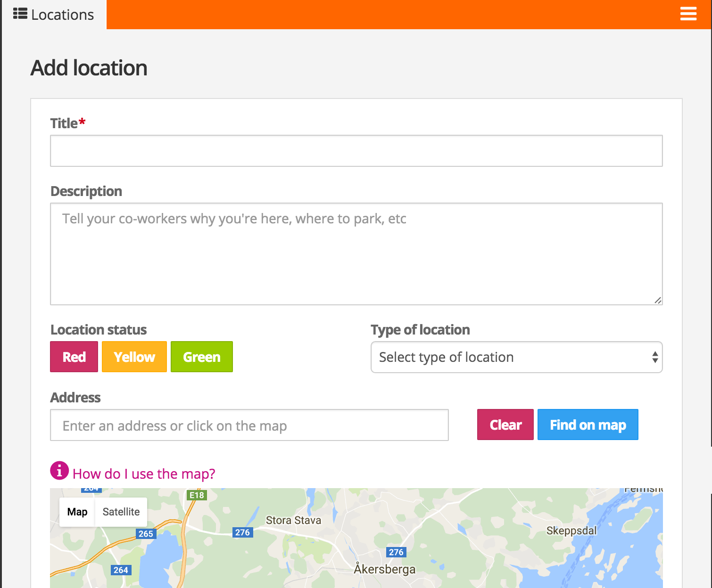The height and width of the screenshot is (588, 712).
Task: Set location status to Green
Action: [x=202, y=357]
